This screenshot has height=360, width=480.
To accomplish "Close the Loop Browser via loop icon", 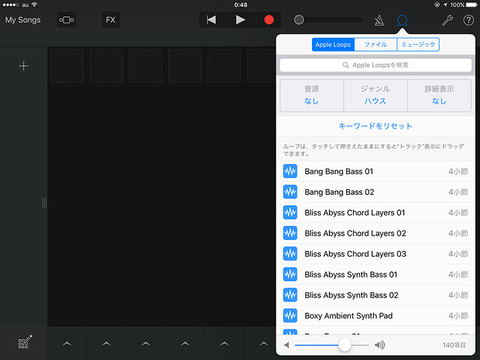I will pos(402,20).
